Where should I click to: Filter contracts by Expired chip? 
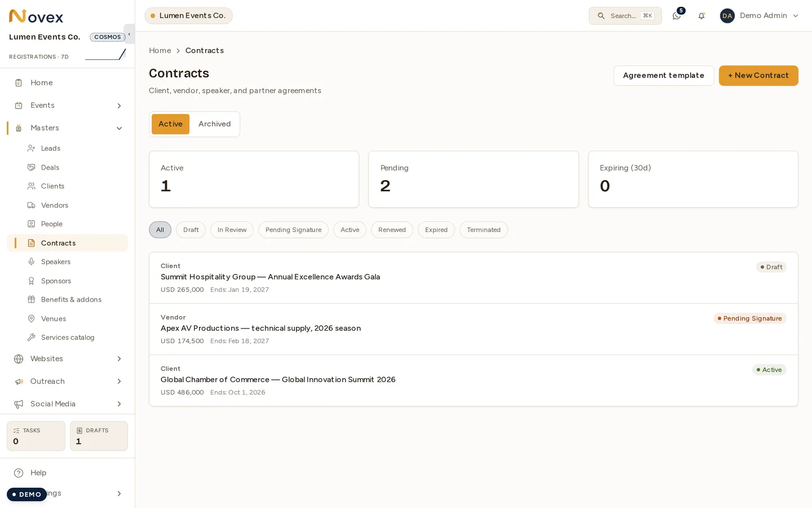pyautogui.click(x=436, y=230)
